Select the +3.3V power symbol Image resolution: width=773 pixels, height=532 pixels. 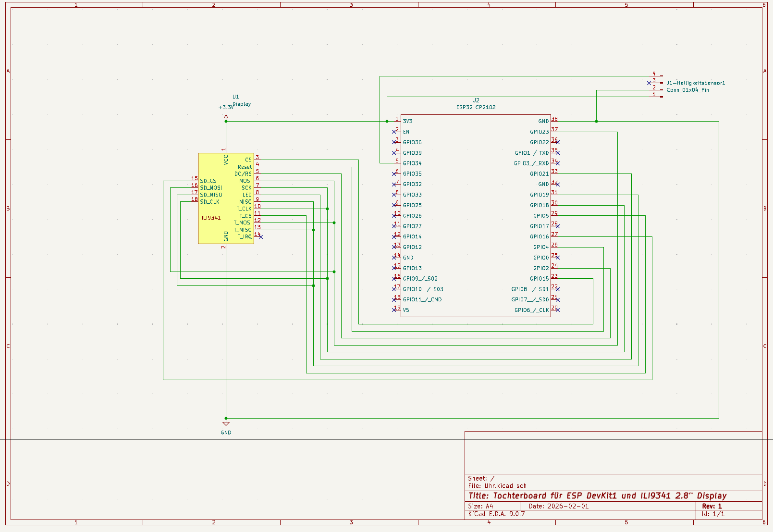[226, 108]
